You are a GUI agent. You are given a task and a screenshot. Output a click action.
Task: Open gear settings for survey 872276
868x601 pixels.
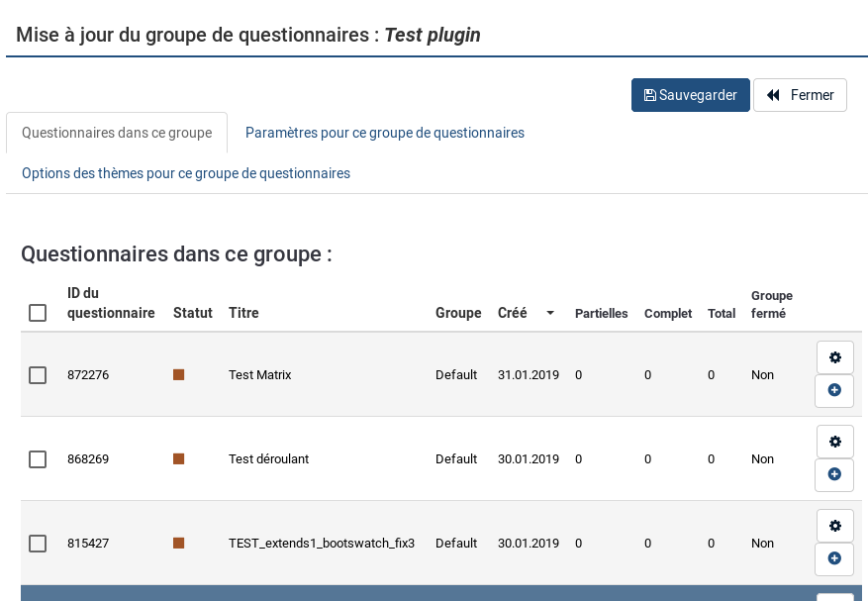(x=834, y=357)
